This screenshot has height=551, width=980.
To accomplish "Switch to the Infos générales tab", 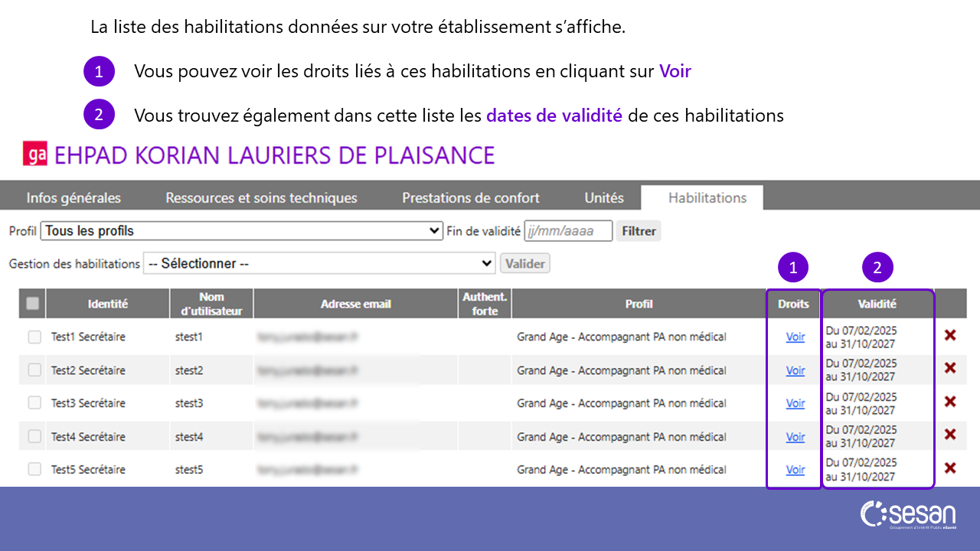I will point(73,198).
